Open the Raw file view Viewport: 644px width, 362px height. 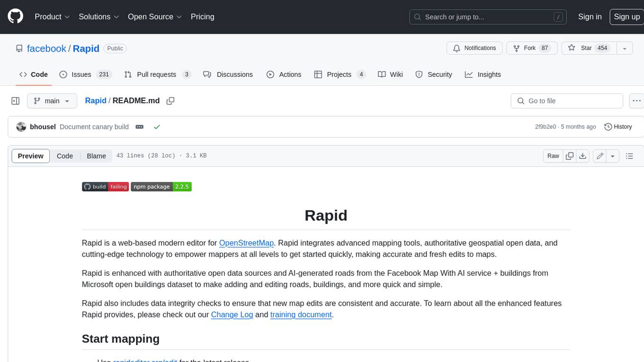[553, 156]
